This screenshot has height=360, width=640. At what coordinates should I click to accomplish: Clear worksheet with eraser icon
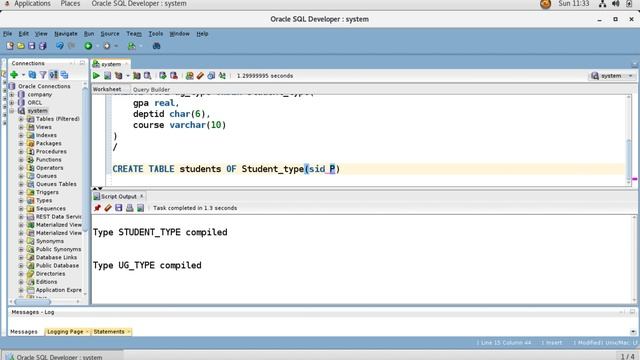coord(200,76)
